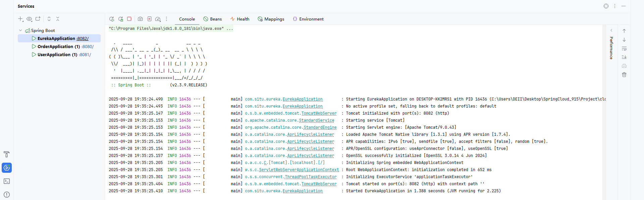Click the Services panel title
Screen dimensions: 644x200
tap(26, 6)
